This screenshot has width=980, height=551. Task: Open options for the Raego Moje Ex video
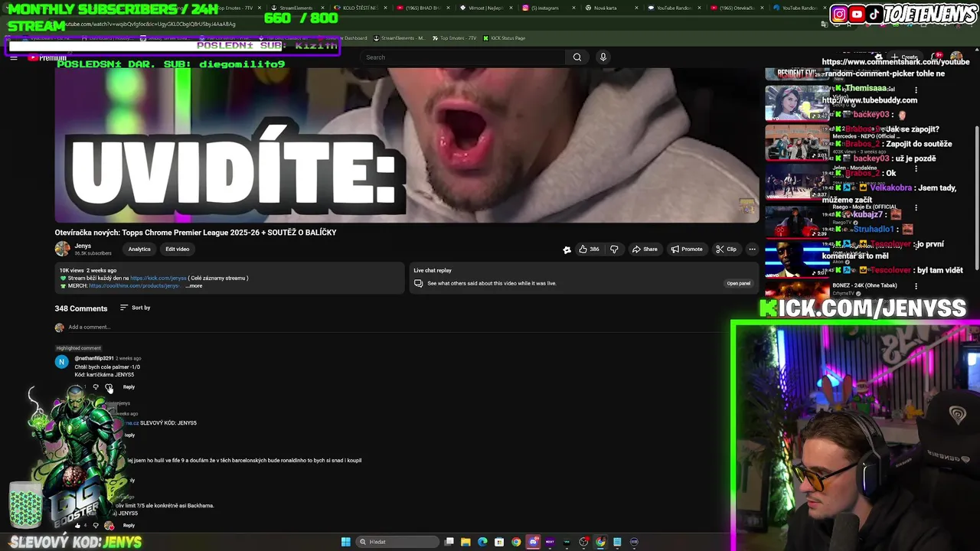(916, 207)
